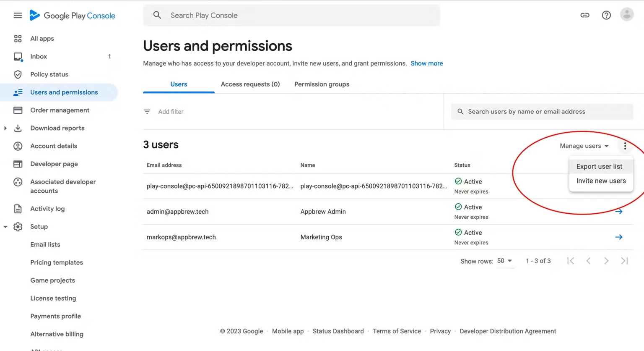Image resolution: width=644 pixels, height=351 pixels.
Task: Click the Activity log document icon
Action: 18,209
